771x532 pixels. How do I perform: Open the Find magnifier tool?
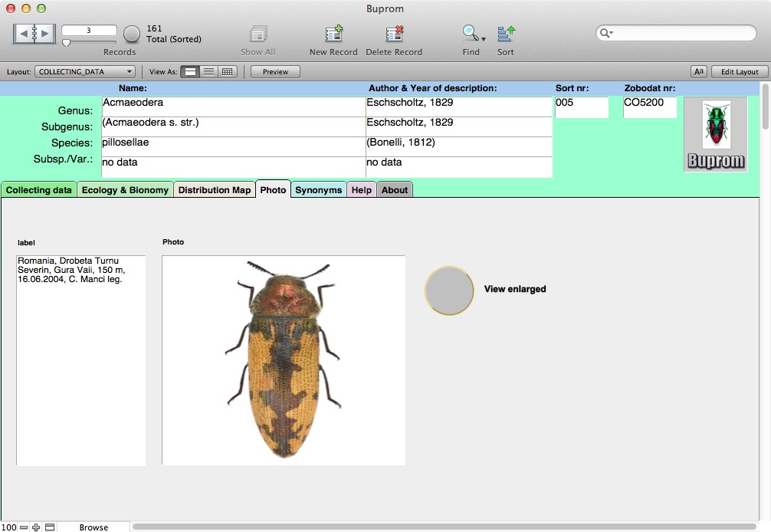click(x=469, y=34)
